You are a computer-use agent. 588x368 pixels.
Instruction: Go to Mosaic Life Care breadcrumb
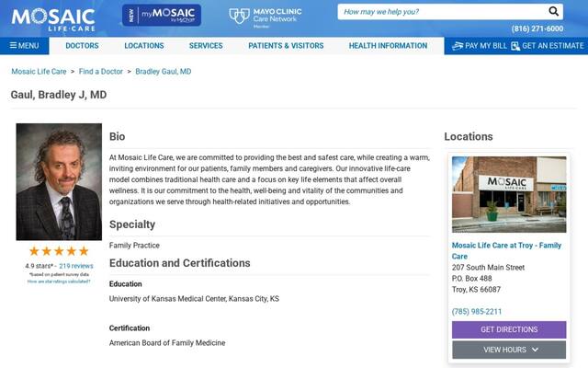[x=39, y=72]
